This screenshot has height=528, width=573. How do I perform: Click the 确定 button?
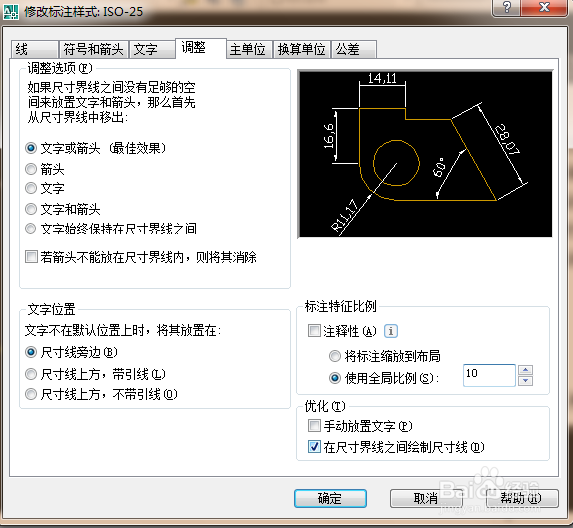point(330,499)
